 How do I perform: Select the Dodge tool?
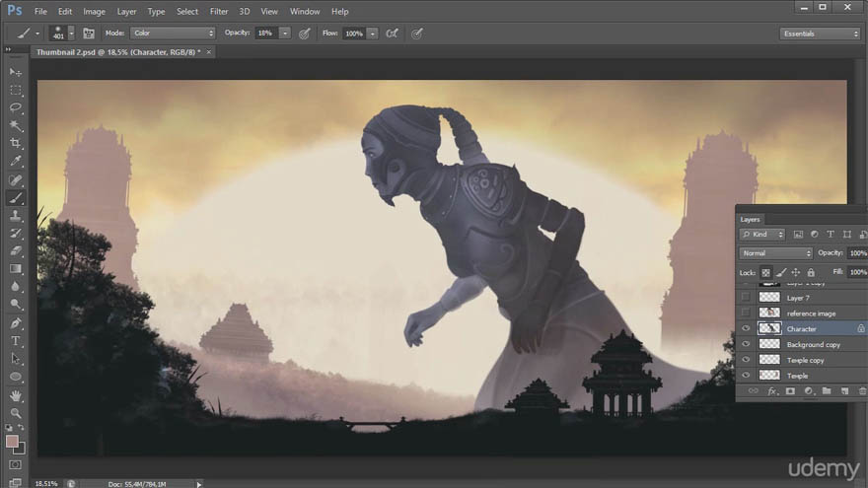pyautogui.click(x=16, y=305)
